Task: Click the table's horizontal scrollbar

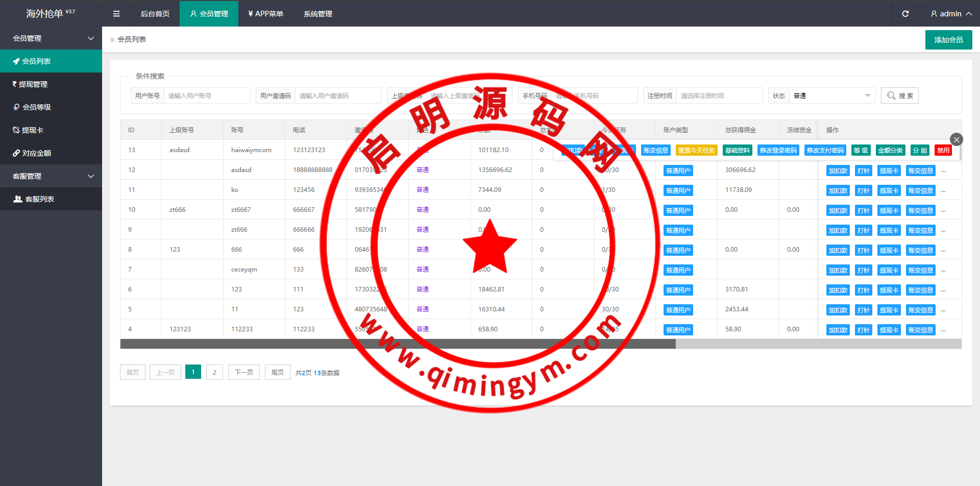Action: [398, 344]
